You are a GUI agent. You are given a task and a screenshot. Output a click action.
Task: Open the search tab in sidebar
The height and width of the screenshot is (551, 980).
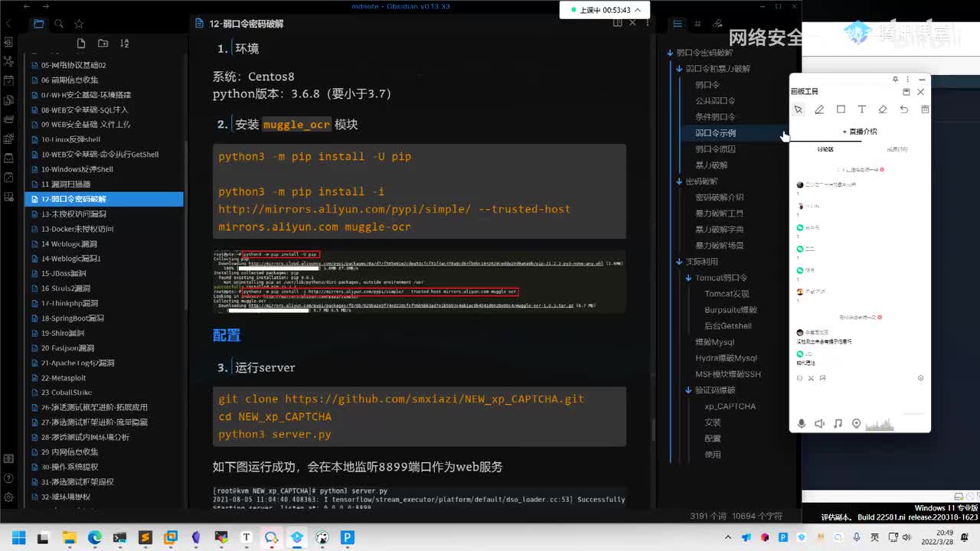click(x=58, y=24)
